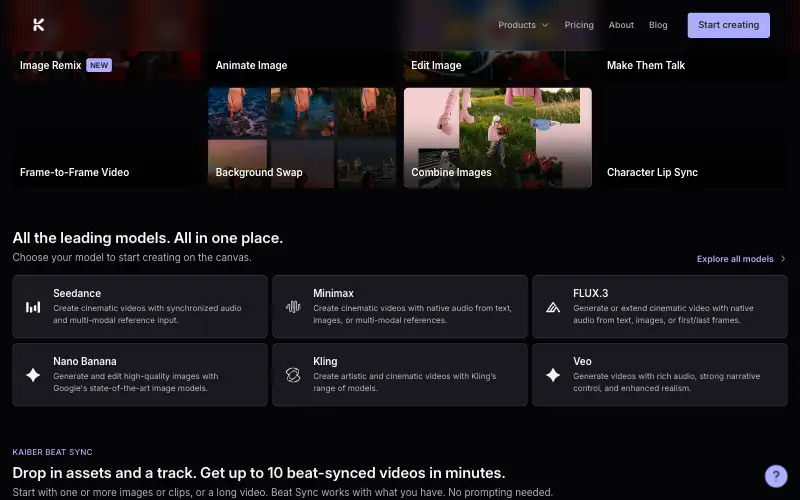The image size is (800, 500).
Task: Open the About page
Action: pos(621,25)
